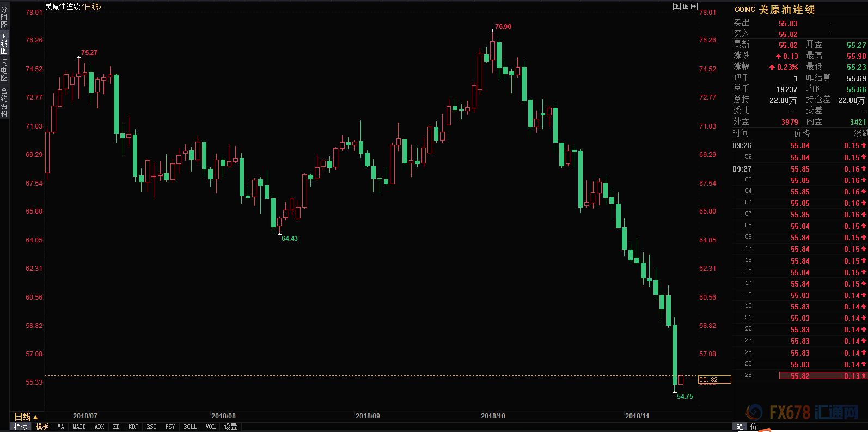Click the first chart control icon at top right

point(676,7)
